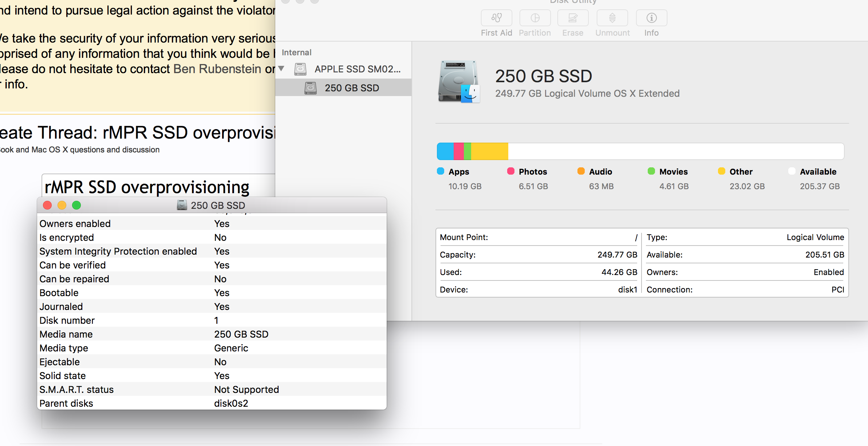The image size is (868, 446).
Task: Close the 250 GB SSD info window
Action: click(47, 205)
